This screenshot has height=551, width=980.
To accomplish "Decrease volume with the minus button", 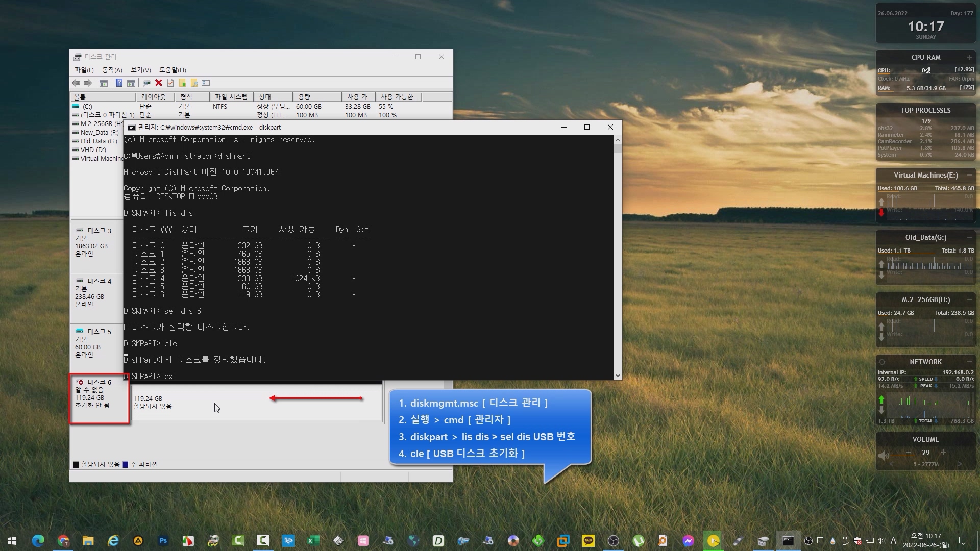I will click(909, 453).
